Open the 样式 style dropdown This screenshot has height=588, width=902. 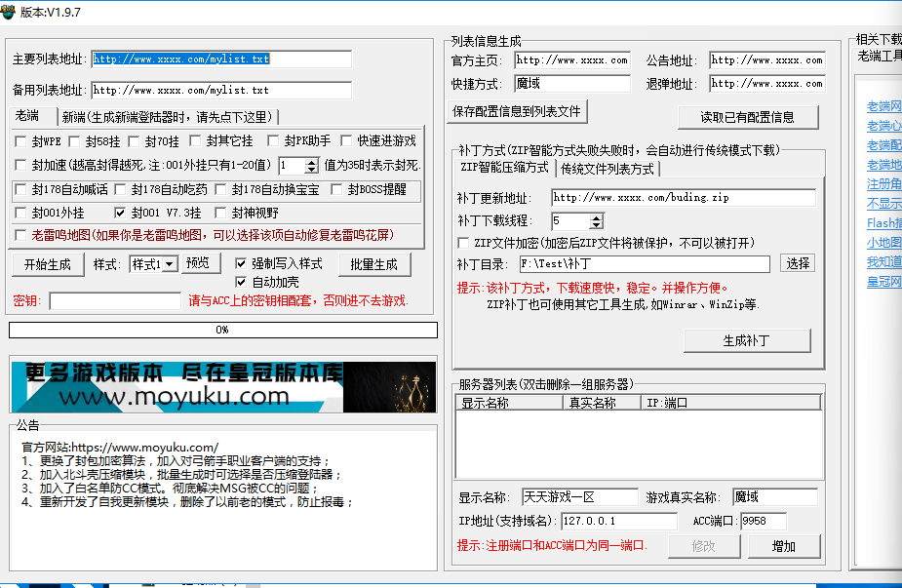tap(170, 264)
